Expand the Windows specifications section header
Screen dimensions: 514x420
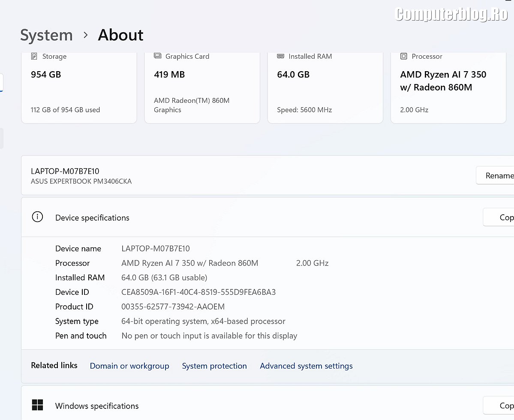point(257,405)
